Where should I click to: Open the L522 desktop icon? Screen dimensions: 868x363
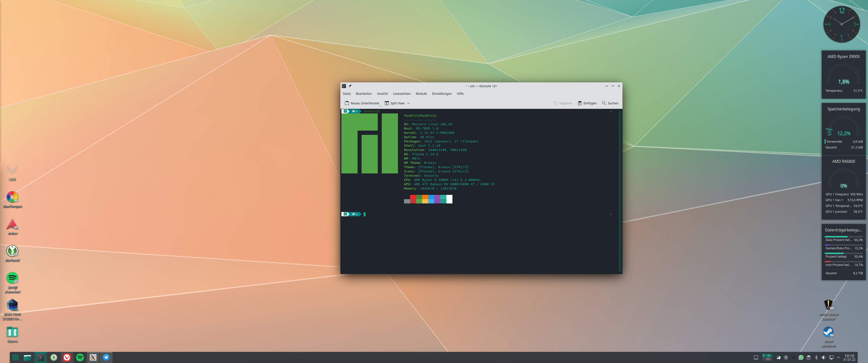tap(12, 173)
